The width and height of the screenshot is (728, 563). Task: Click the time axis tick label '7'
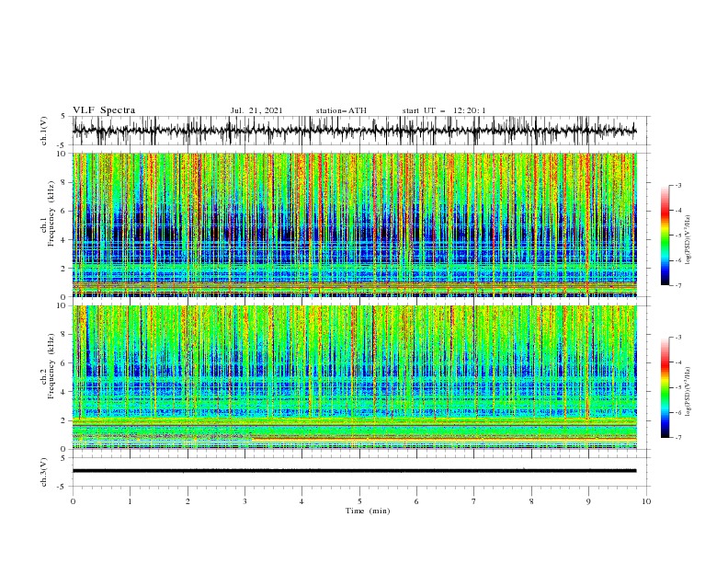pos(474,501)
